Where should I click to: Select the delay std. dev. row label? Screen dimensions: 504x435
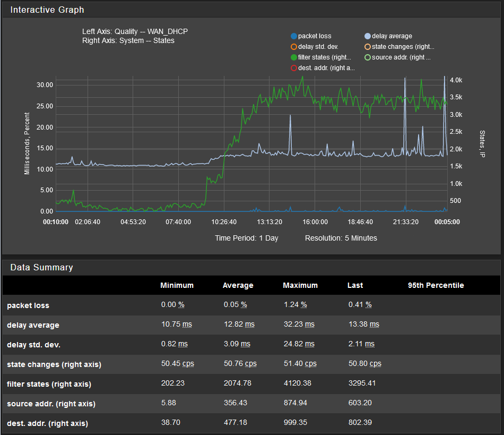34,345
